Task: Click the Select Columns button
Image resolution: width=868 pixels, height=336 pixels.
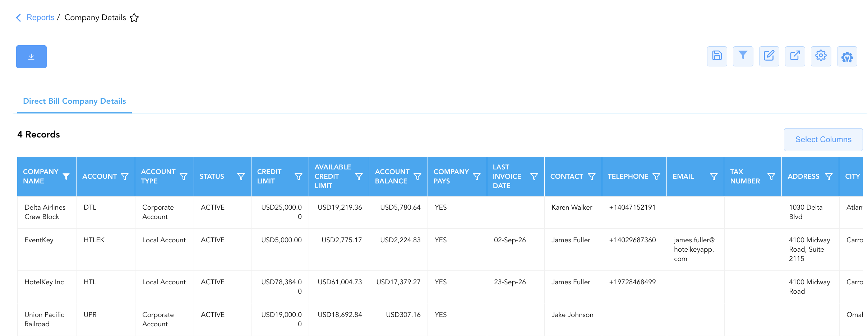Action: 823,140
